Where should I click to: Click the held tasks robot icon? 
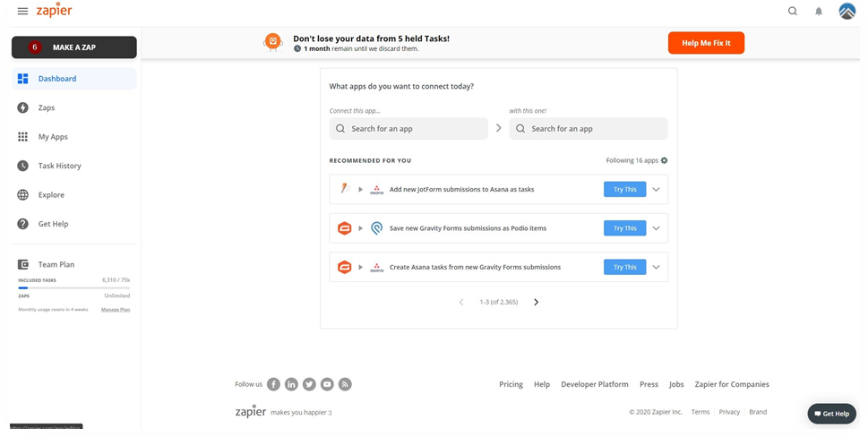(273, 42)
